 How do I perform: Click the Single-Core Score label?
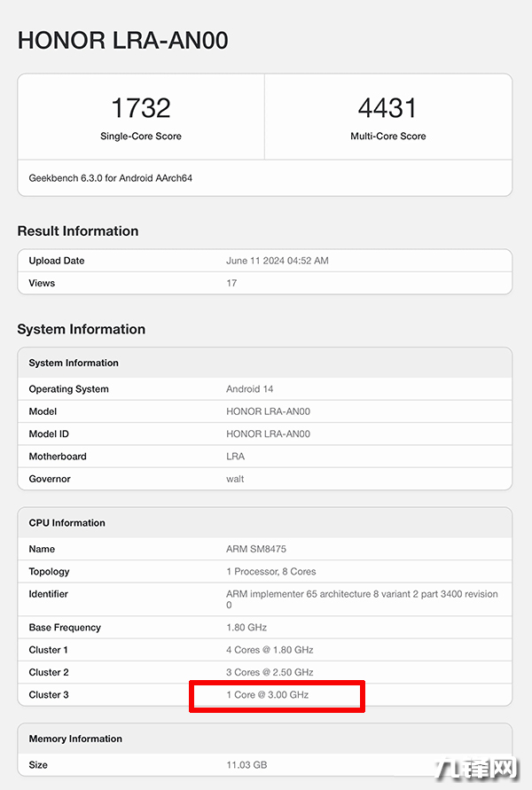141,137
